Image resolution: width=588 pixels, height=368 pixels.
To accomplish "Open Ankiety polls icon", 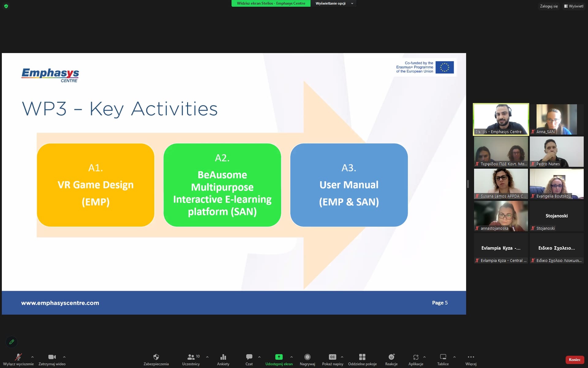I will click(x=223, y=357).
